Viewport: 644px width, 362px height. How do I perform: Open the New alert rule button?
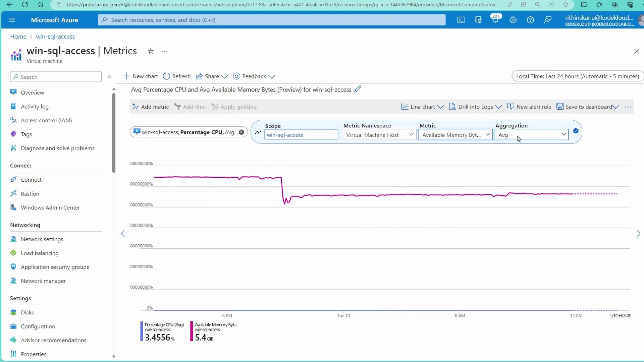(x=529, y=107)
